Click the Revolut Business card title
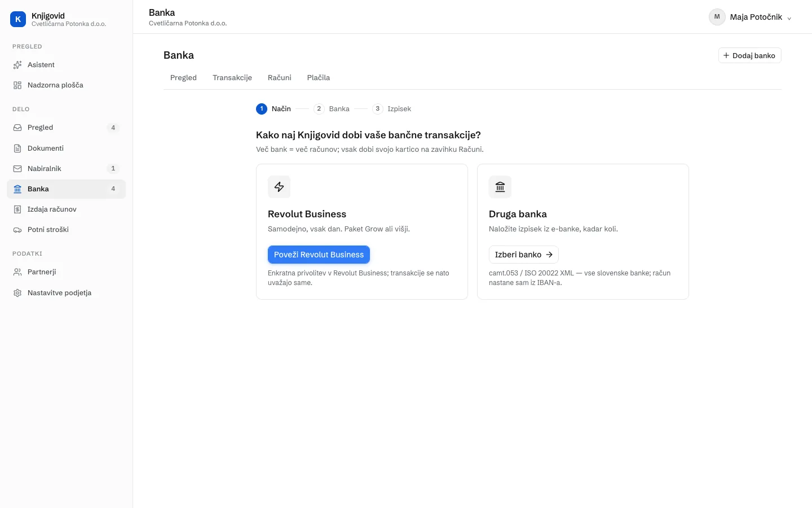The width and height of the screenshot is (812, 508). [307, 214]
